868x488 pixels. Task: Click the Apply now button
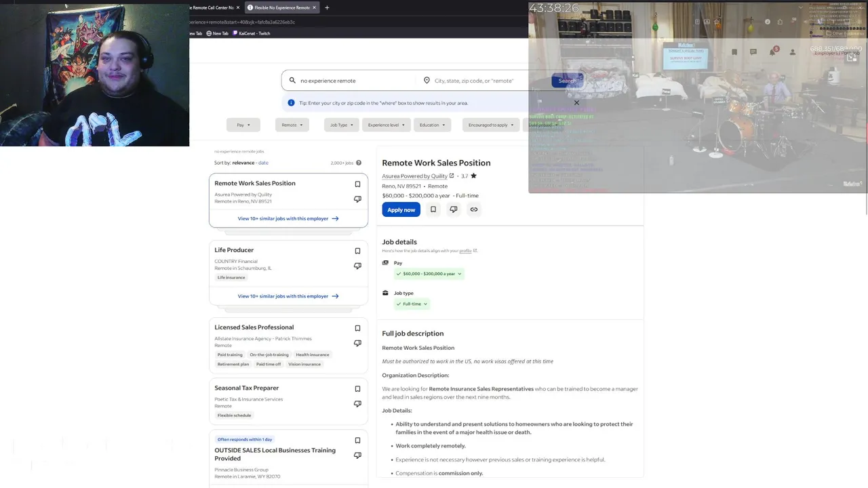coord(401,209)
